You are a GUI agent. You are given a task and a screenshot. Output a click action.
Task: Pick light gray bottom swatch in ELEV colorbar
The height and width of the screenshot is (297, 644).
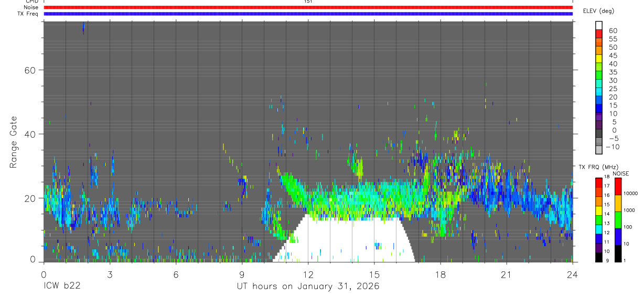point(599,150)
